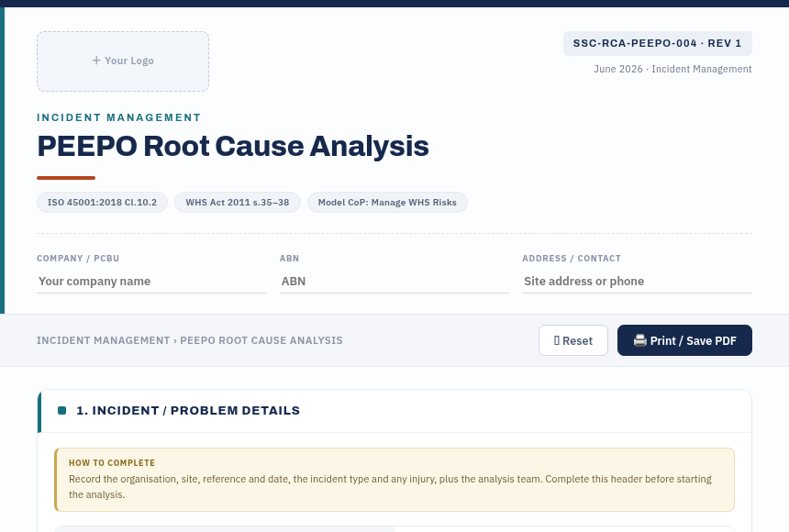Click the Incident Management category label above title
This screenshot has height=532, width=789.
(x=118, y=117)
